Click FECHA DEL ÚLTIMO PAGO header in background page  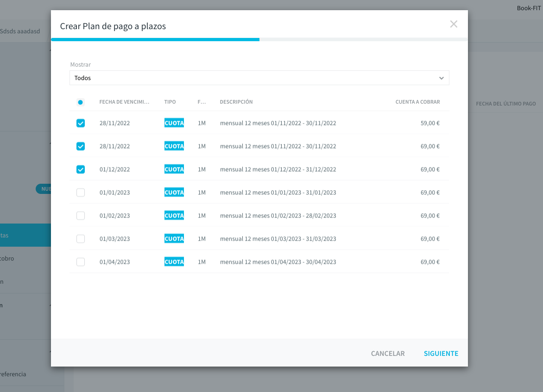coord(505,104)
